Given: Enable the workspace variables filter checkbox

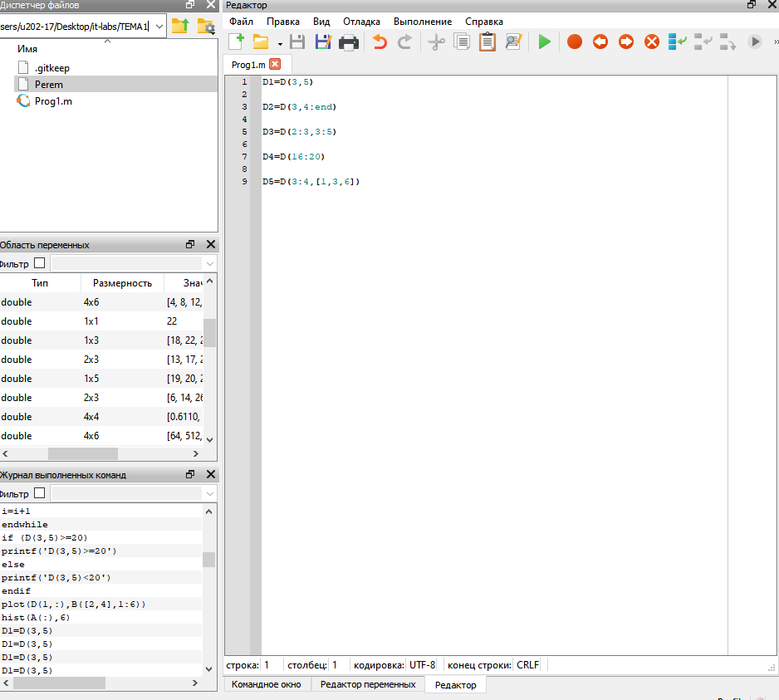Looking at the screenshot, I should coord(39,263).
